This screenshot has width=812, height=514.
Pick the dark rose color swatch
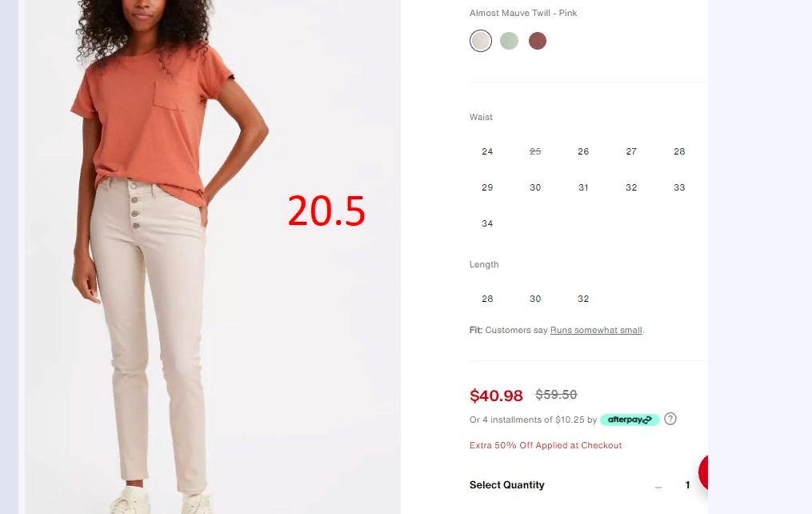[538, 41]
